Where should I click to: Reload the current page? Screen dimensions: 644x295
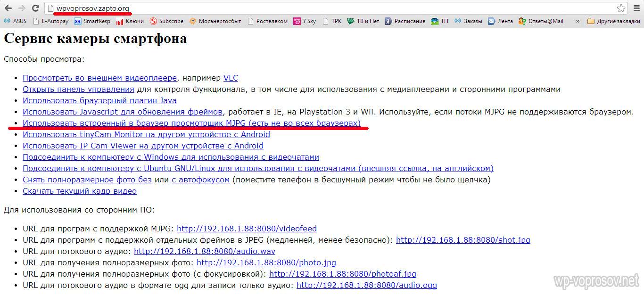[x=35, y=8]
